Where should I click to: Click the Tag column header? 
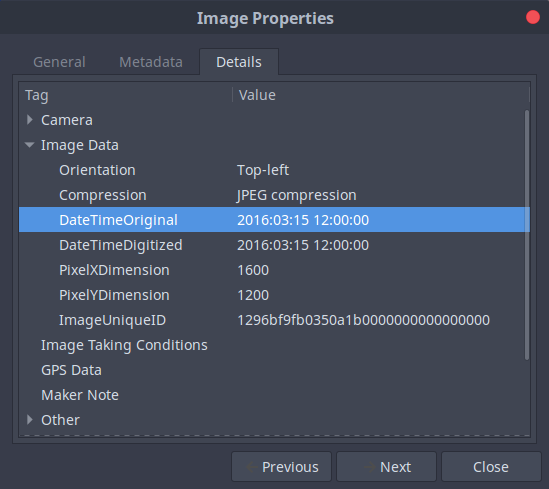(x=126, y=95)
